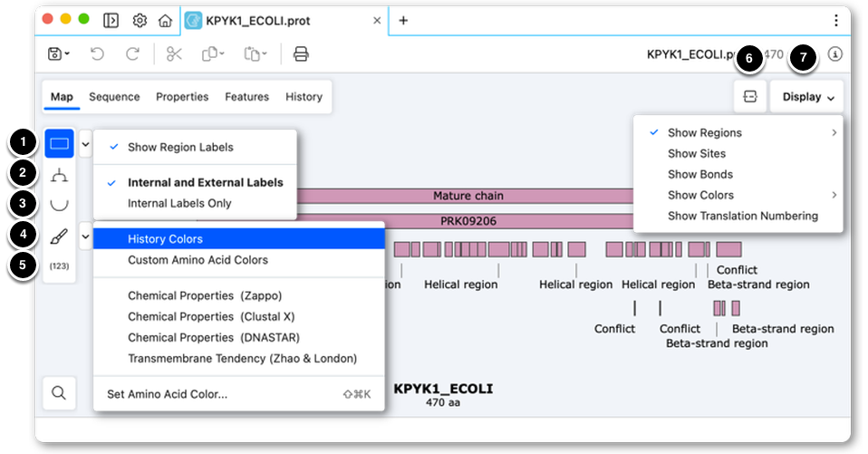Add a new tab with plus

point(403,21)
